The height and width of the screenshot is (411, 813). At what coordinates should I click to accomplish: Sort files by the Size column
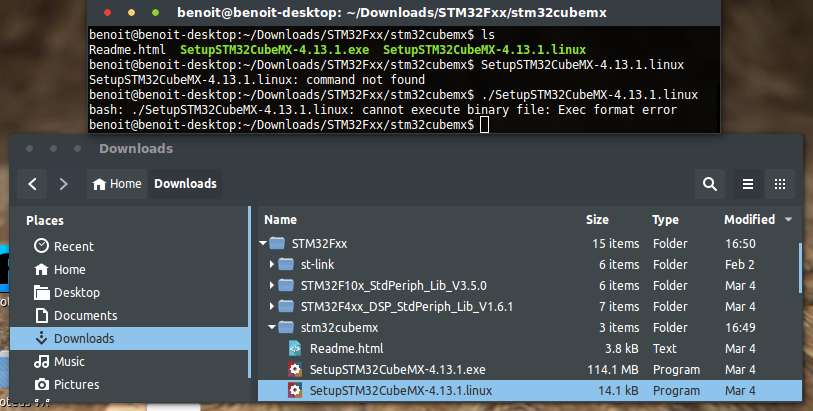(x=597, y=219)
